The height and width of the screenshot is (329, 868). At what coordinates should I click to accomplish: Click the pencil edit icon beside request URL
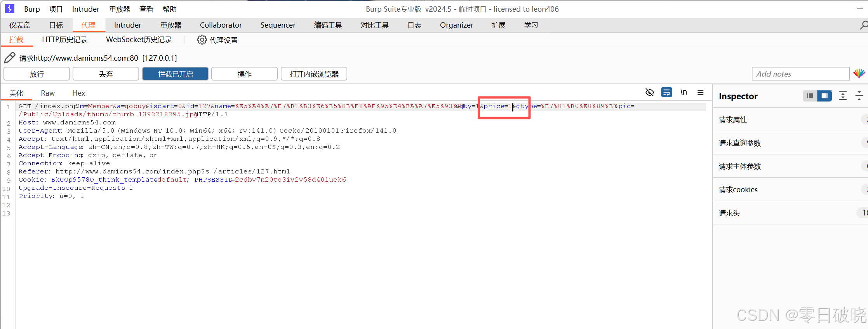[10, 58]
